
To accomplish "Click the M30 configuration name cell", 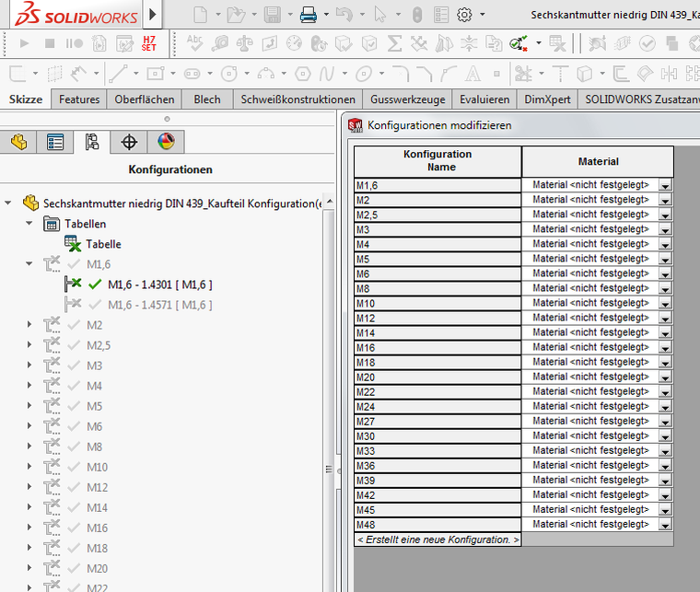I will [437, 436].
